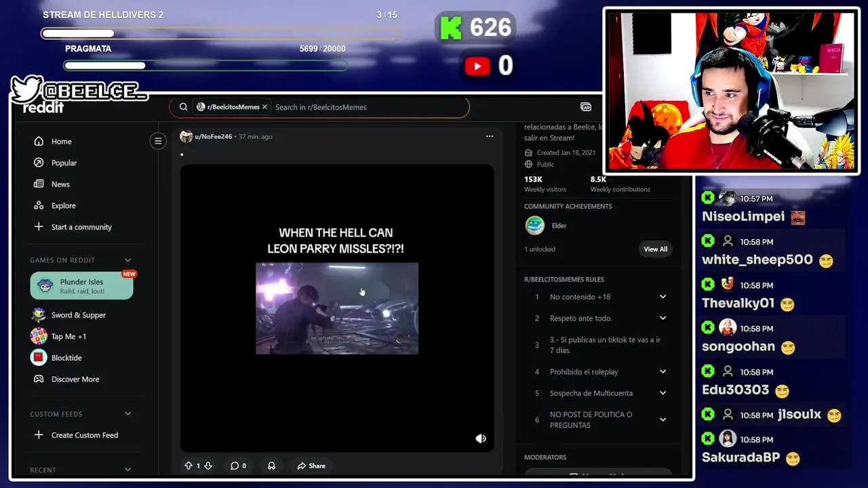This screenshot has width=868, height=488.
Task: Collapse the Games on Reddit section
Action: tap(127, 260)
